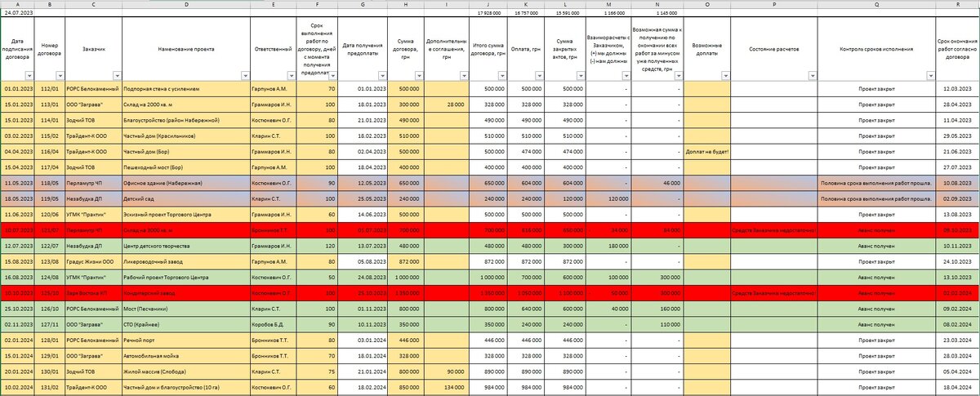Image resolution: width=980 pixels, height=396 pixels.
Task: Select project cell Рабочий проект Торгового Центра
Action: click(x=187, y=277)
